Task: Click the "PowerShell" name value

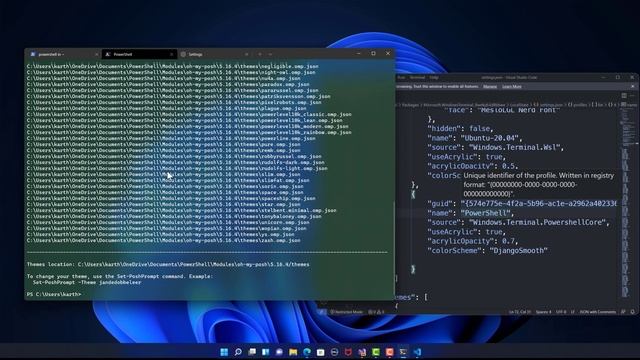Action: click(x=487, y=213)
